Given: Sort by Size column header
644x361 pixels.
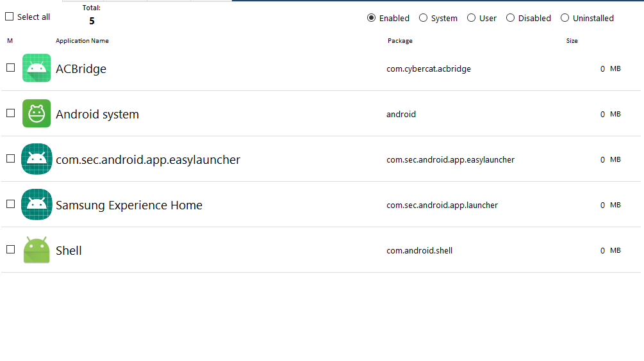Looking at the screenshot, I should pyautogui.click(x=572, y=40).
